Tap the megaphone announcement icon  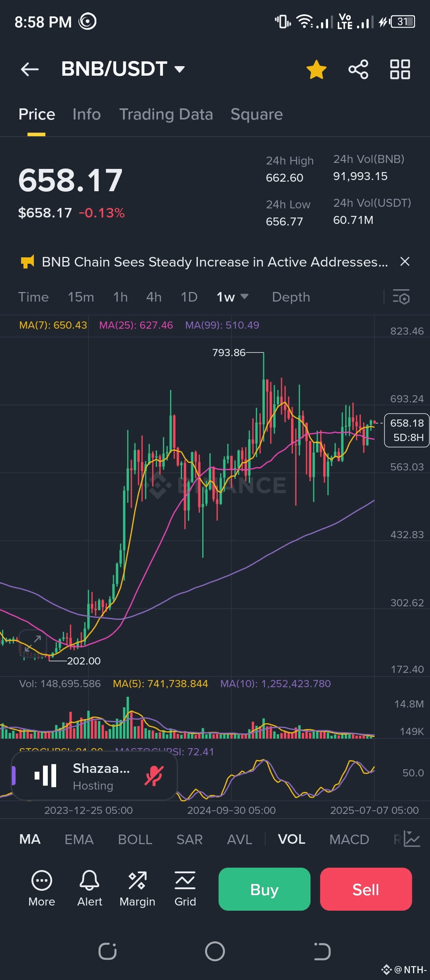pos(27,262)
